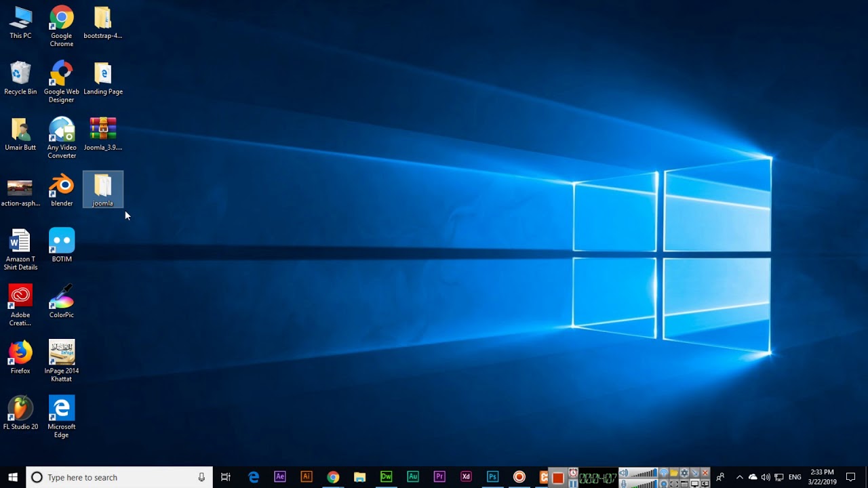Select the Firefox desktop shortcut
This screenshot has width=868, height=488.
[x=20, y=357]
